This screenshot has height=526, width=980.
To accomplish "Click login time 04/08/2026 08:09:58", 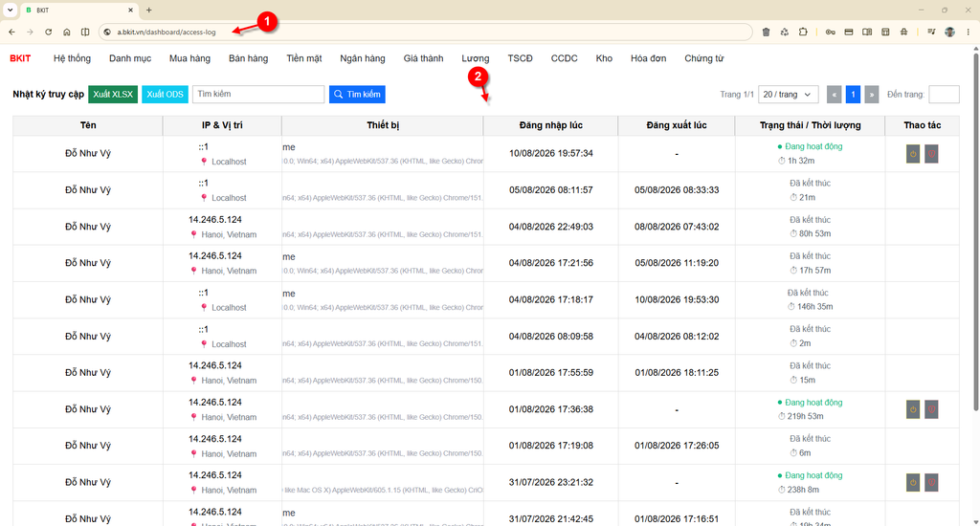I will (550, 336).
